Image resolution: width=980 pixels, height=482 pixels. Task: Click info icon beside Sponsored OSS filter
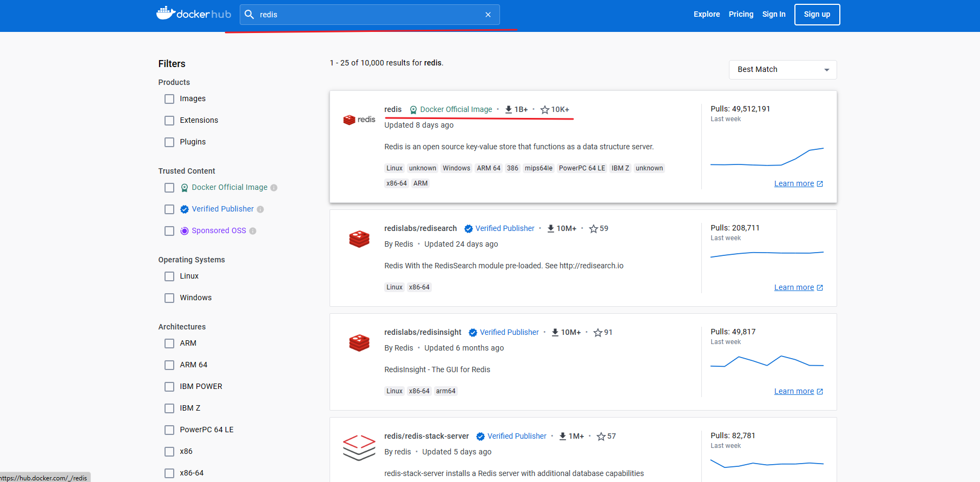(x=253, y=231)
